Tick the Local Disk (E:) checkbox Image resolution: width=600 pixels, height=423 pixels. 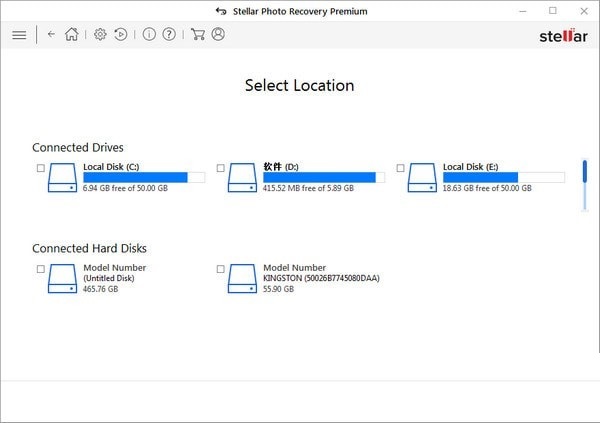click(x=401, y=168)
